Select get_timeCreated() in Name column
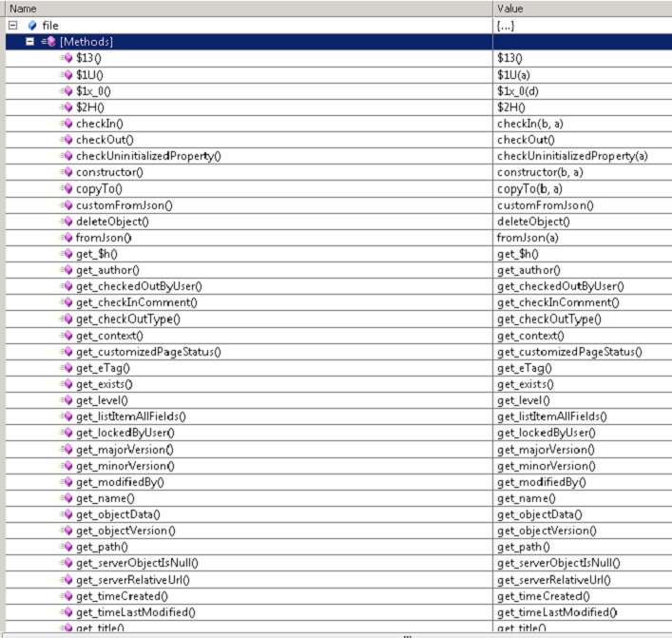Image resolution: width=672 pixels, height=638 pixels. (122, 596)
